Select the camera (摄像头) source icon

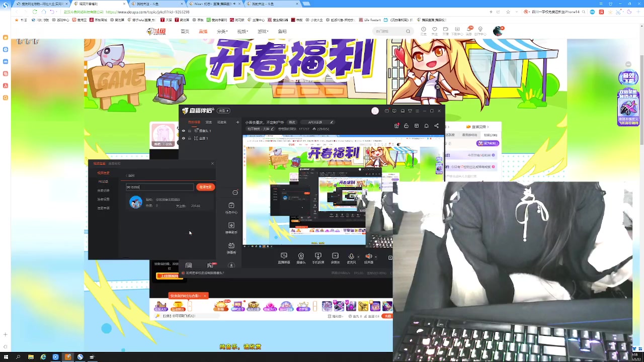point(301,256)
